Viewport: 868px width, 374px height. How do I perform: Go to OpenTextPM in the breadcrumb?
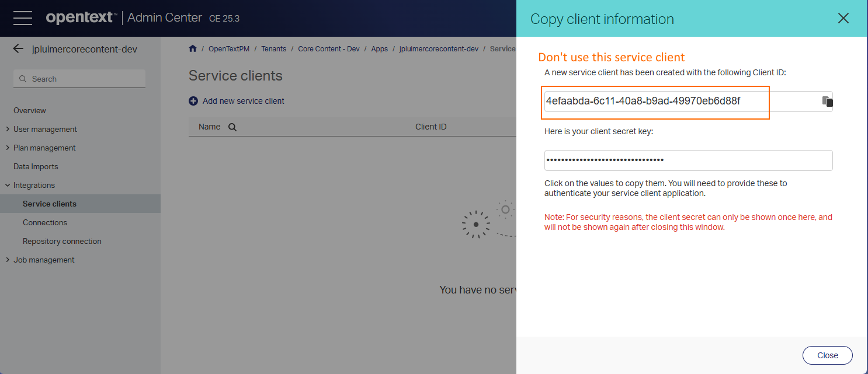(x=229, y=49)
